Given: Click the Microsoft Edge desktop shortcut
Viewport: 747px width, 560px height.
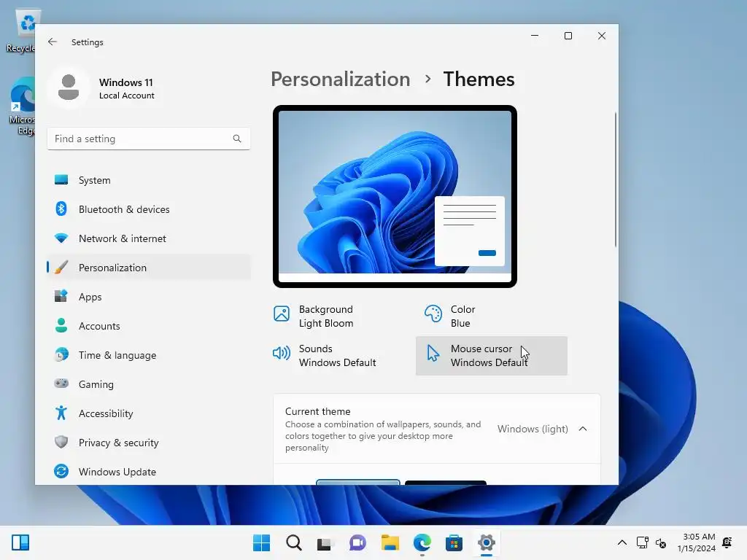Looking at the screenshot, I should 21,106.
